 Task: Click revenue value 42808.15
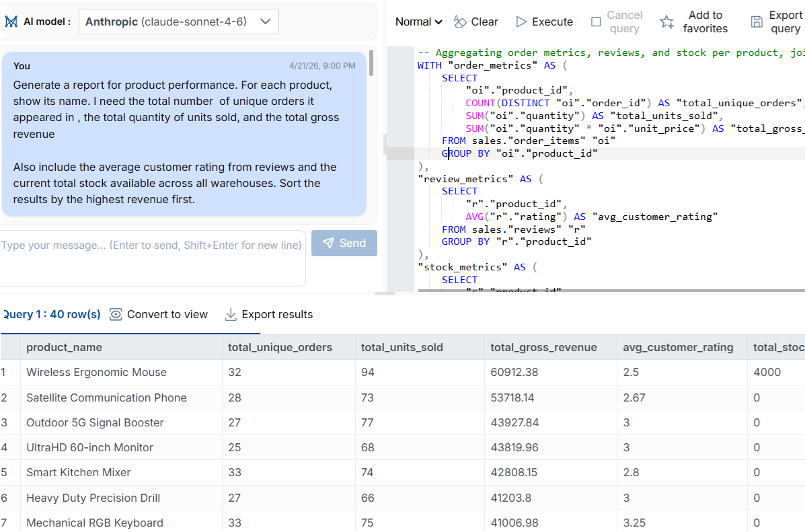point(513,472)
